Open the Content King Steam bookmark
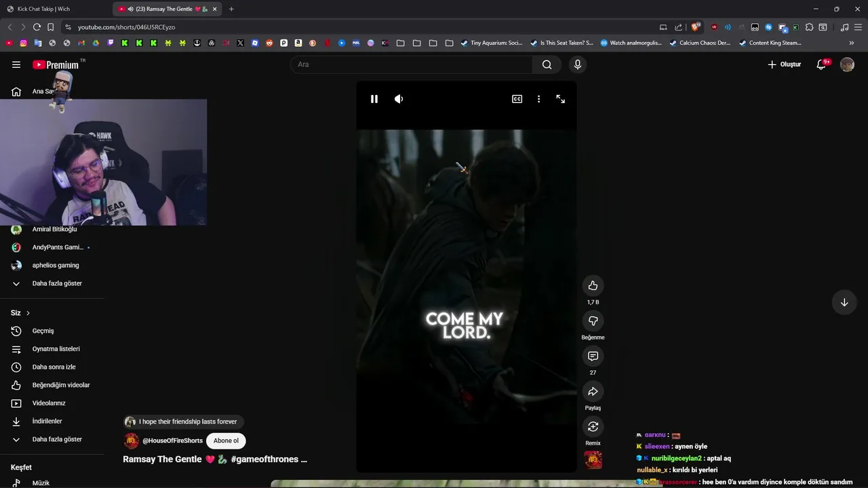 click(770, 43)
